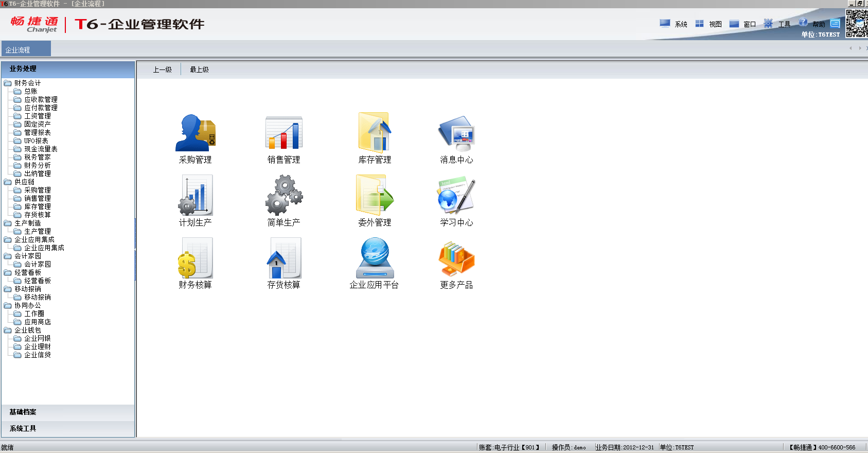Viewport: 868px width, 453px height.
Task: Click the chat icon next to 帮助
Action: tap(835, 24)
